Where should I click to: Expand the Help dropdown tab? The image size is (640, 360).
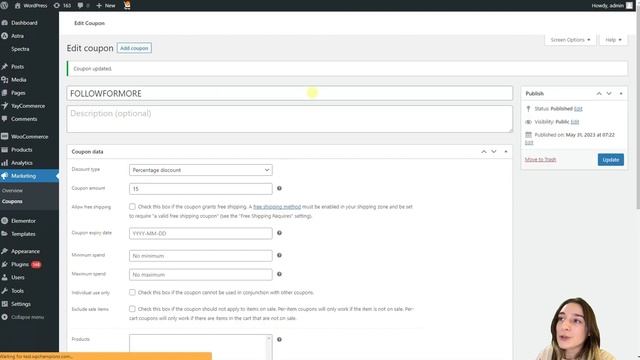613,40
